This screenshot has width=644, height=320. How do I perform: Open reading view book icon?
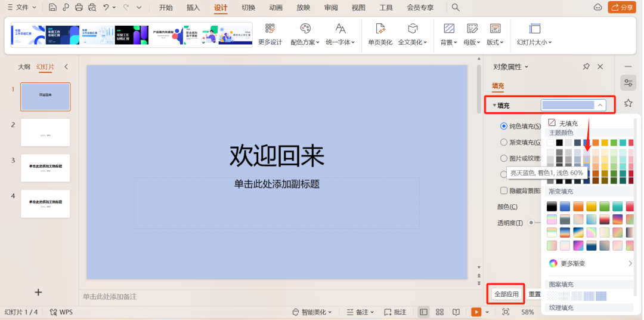point(456,312)
